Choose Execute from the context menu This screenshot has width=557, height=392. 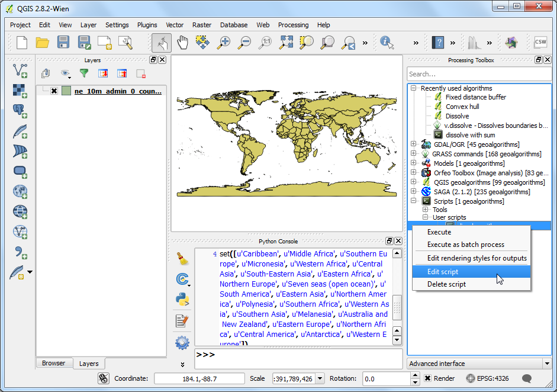[471, 232]
